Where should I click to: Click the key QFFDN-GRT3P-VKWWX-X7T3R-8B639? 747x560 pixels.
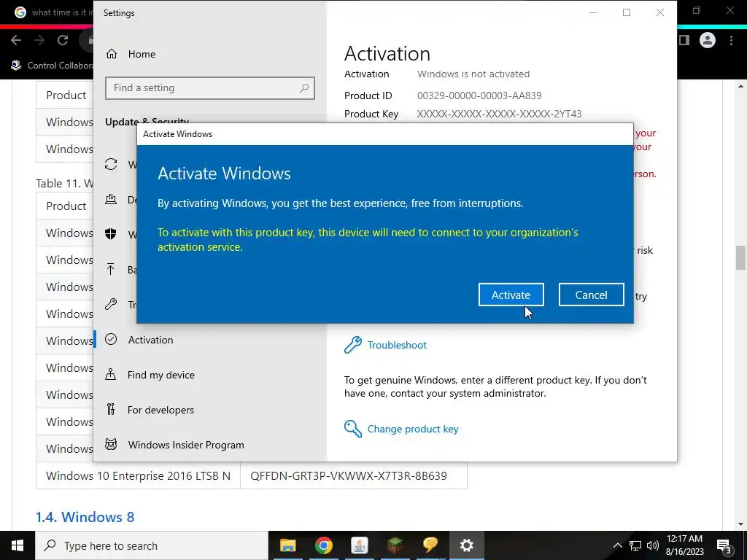click(349, 475)
